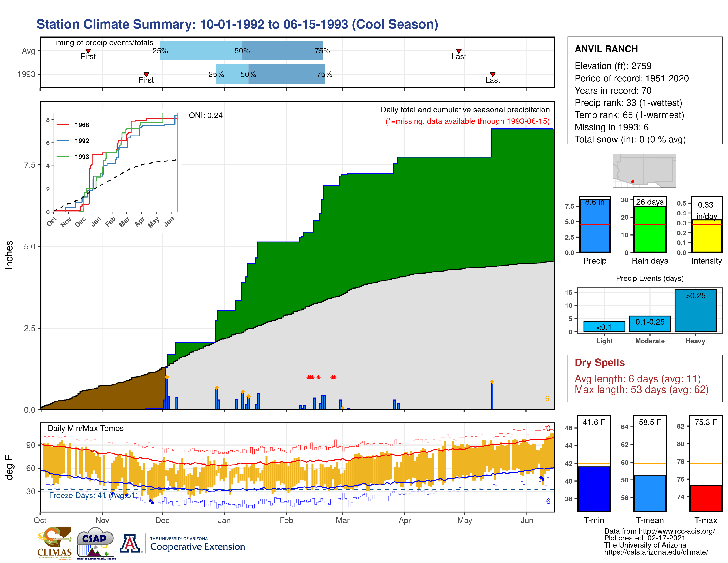Click the 'deg F' y-axis label
Screen dimensions: 728x563
pyautogui.click(x=9, y=468)
